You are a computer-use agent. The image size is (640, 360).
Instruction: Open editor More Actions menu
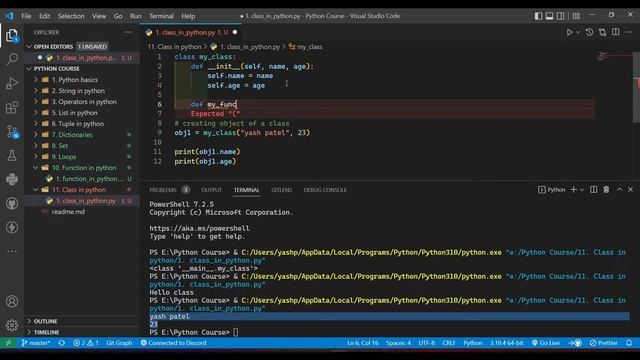[x=629, y=32]
